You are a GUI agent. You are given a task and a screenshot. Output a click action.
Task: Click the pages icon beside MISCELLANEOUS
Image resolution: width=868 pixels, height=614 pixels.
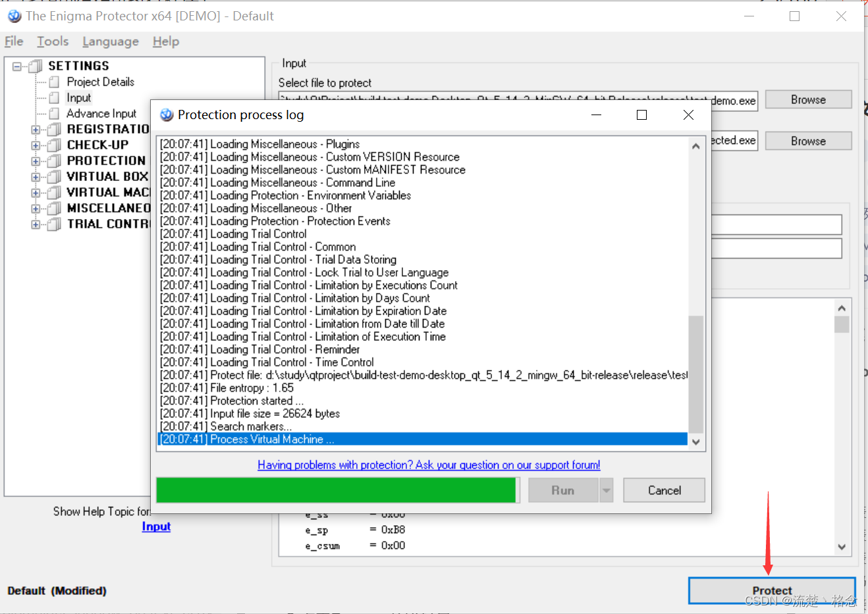coord(55,208)
